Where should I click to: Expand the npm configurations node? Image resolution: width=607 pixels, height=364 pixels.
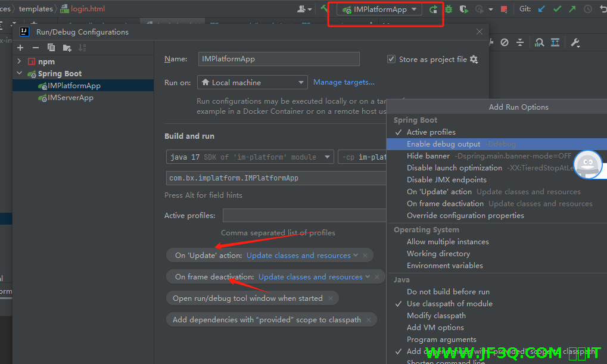[x=19, y=61]
